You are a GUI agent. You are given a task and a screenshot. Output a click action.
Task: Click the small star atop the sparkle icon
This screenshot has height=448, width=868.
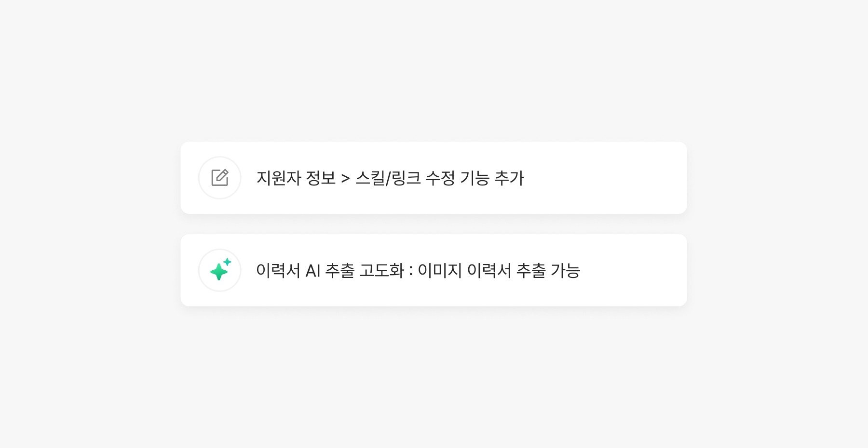pyautogui.click(x=227, y=262)
